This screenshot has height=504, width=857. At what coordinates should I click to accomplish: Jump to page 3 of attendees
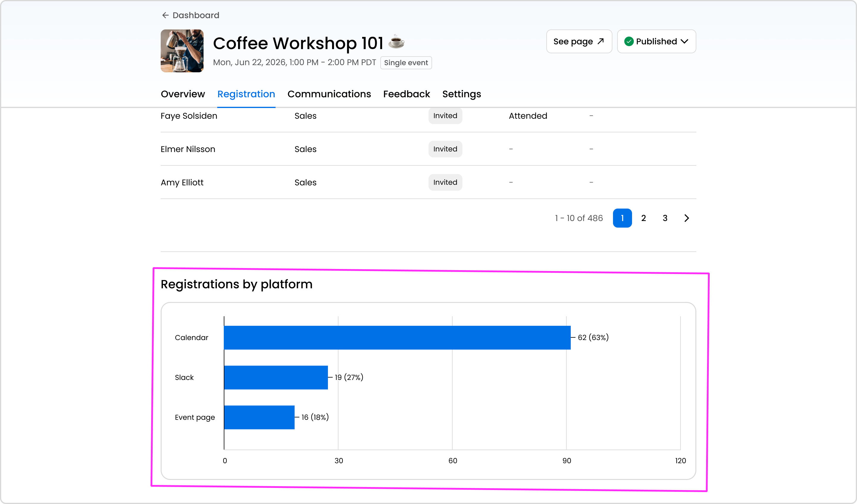pyautogui.click(x=665, y=218)
